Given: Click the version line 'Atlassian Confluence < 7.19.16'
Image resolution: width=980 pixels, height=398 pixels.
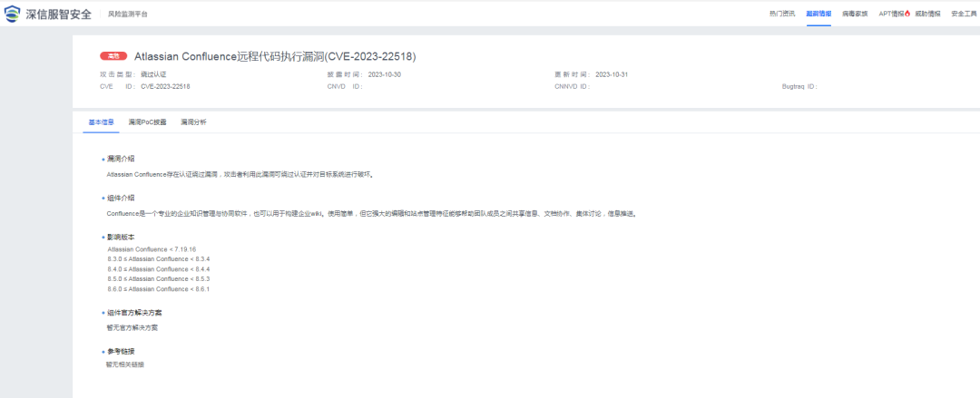Looking at the screenshot, I should (152, 248).
